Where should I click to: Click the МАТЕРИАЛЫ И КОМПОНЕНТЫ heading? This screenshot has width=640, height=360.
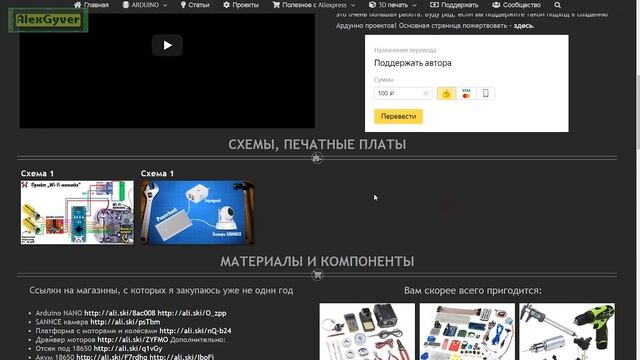(317, 261)
